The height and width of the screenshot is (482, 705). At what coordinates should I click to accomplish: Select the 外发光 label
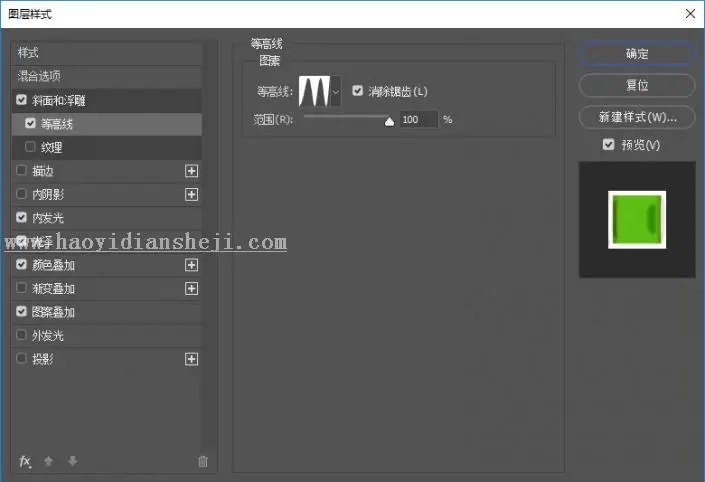(48, 335)
